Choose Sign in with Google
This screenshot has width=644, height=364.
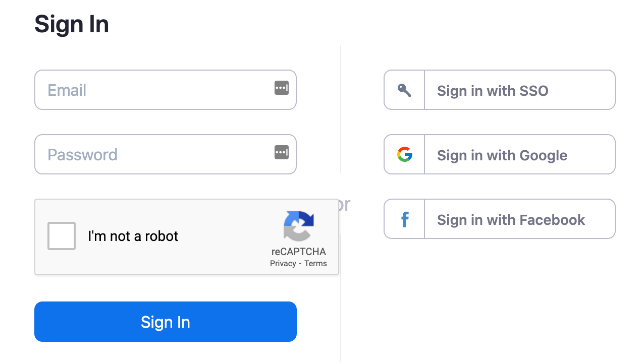pyautogui.click(x=500, y=154)
